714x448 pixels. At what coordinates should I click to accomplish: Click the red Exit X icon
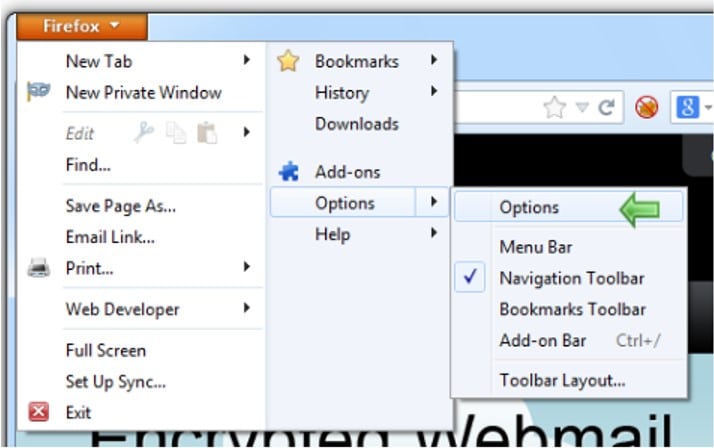pos(39,412)
